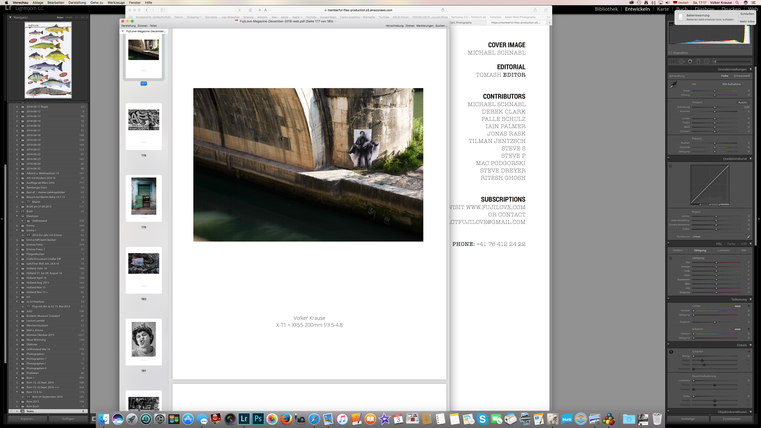Open Skype from the Dock

482,419
